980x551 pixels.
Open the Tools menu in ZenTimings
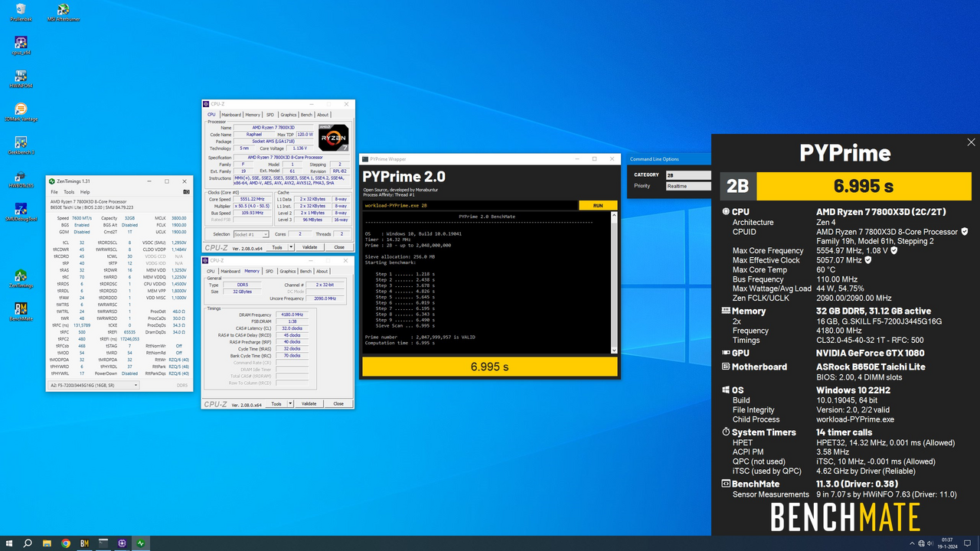69,192
